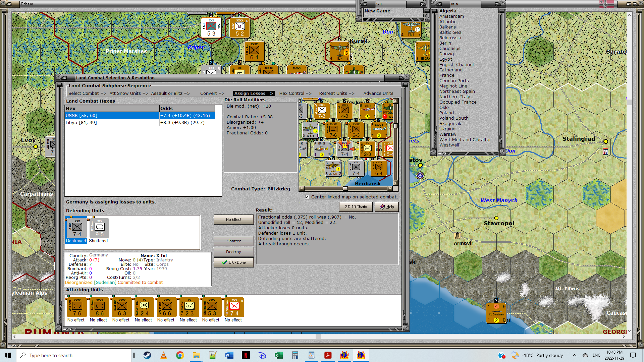Select the 3rd Mech 6-6 attacking unit

click(167, 307)
